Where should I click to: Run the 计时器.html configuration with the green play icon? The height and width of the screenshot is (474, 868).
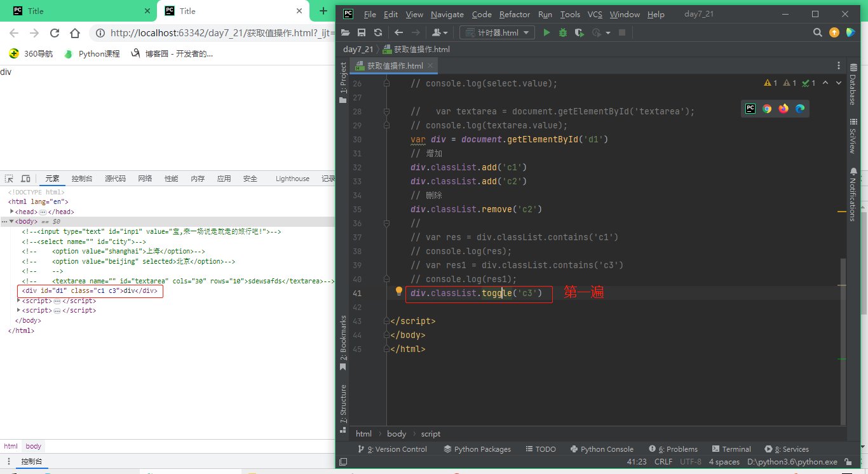pyautogui.click(x=546, y=32)
